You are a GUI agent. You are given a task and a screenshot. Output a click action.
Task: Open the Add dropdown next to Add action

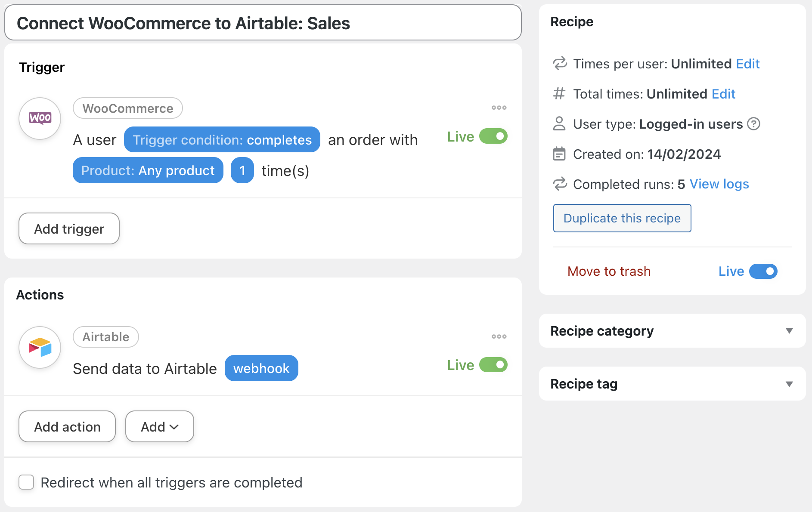pyautogui.click(x=159, y=426)
